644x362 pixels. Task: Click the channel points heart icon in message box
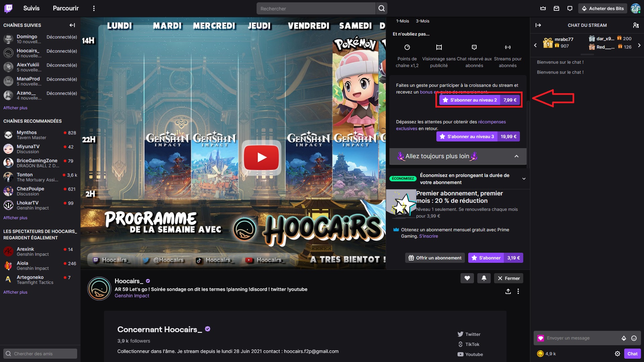541,338
